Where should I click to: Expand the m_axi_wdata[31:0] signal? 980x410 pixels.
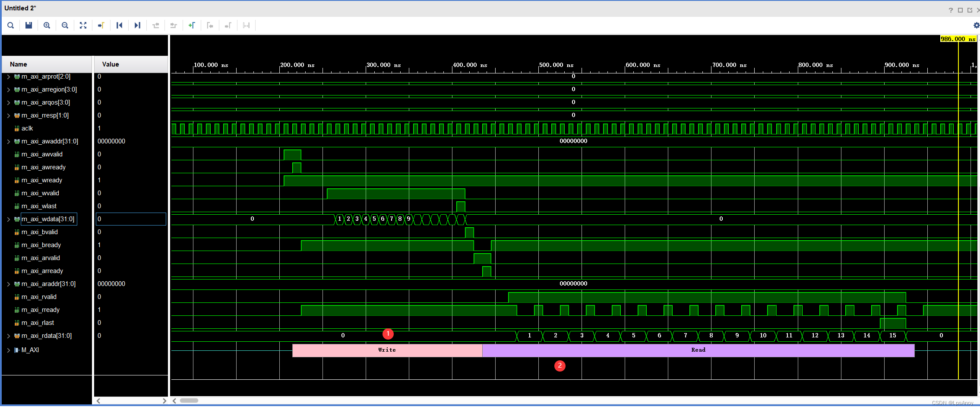[x=9, y=219]
